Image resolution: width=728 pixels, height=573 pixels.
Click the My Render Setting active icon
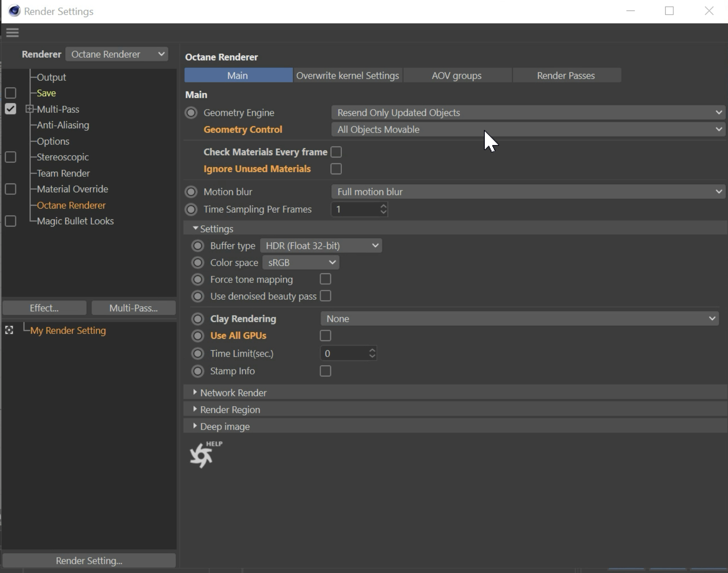point(9,330)
